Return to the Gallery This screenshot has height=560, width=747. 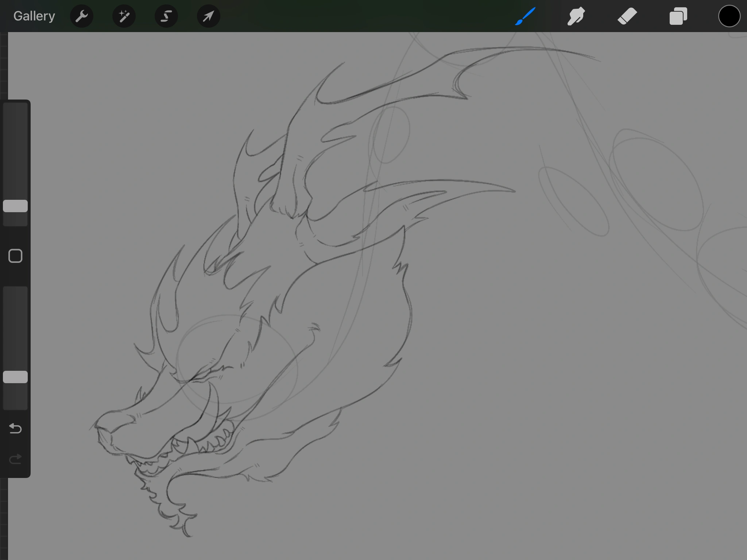click(34, 16)
